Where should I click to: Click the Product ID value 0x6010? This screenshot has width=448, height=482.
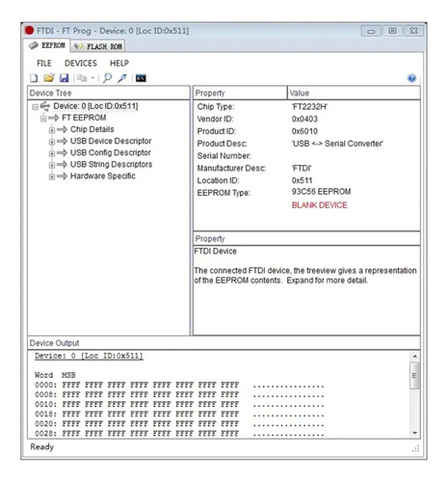pyautogui.click(x=304, y=131)
